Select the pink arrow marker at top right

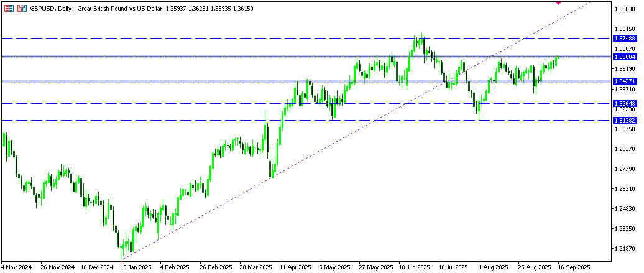558,2
